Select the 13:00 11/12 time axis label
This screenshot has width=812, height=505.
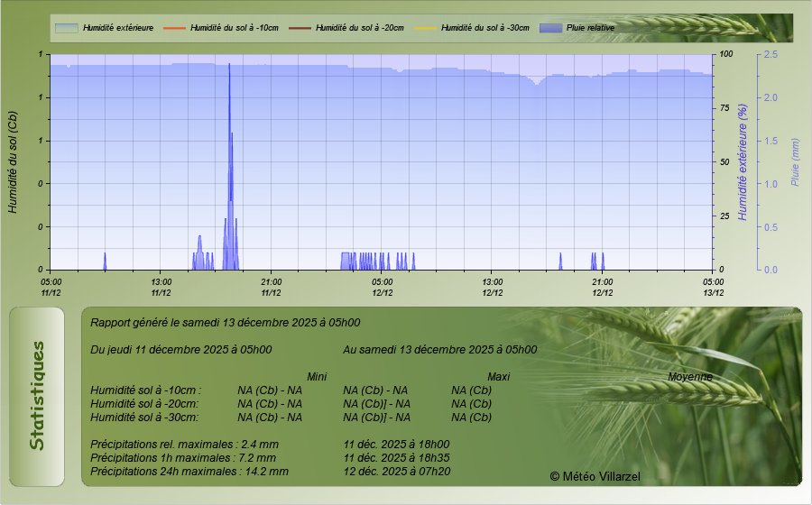click(x=161, y=287)
